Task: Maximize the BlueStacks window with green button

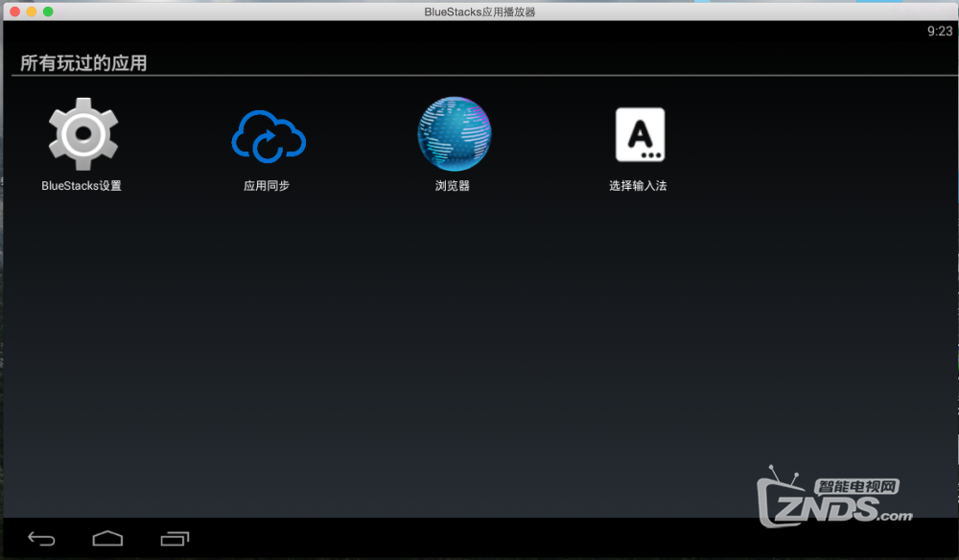Action: [48, 12]
